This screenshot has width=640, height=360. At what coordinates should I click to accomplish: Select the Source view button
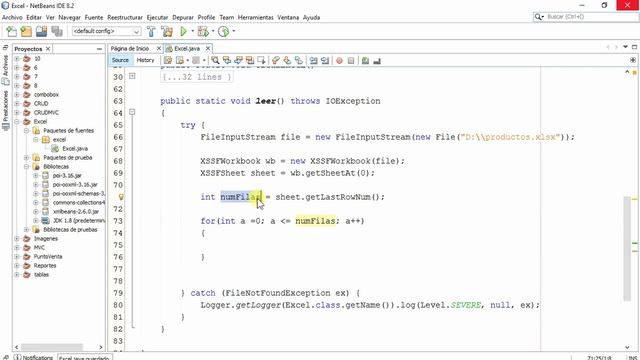120,60
